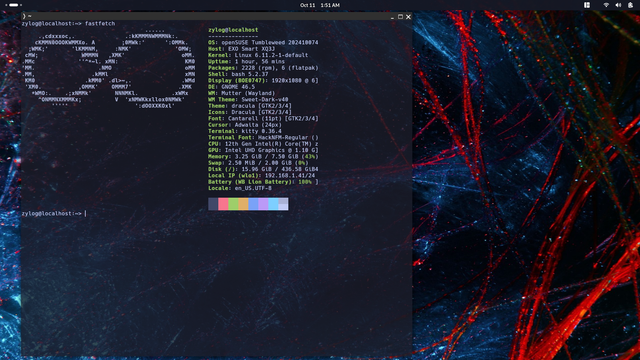The width and height of the screenshot is (640, 360).
Task: Click the 'Terminal Font: HackNFM-Regular' line
Action: click(x=263, y=138)
